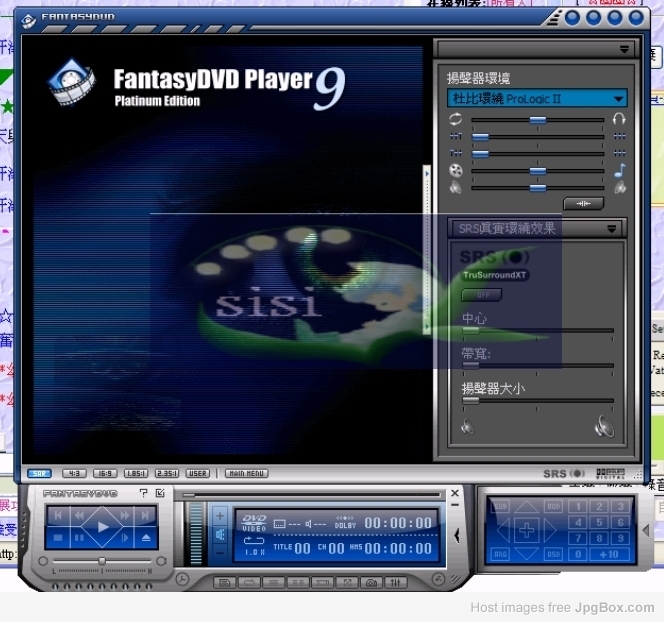
Task: Decrease volume with the minus button
Action: [x=220, y=553]
